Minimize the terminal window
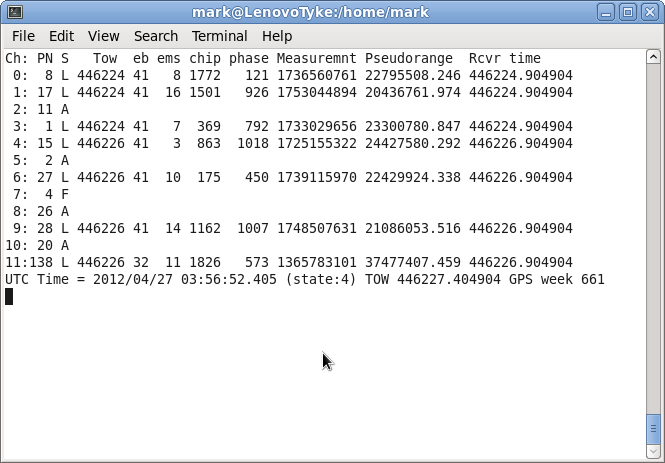Image resolution: width=665 pixels, height=463 pixels. click(607, 12)
